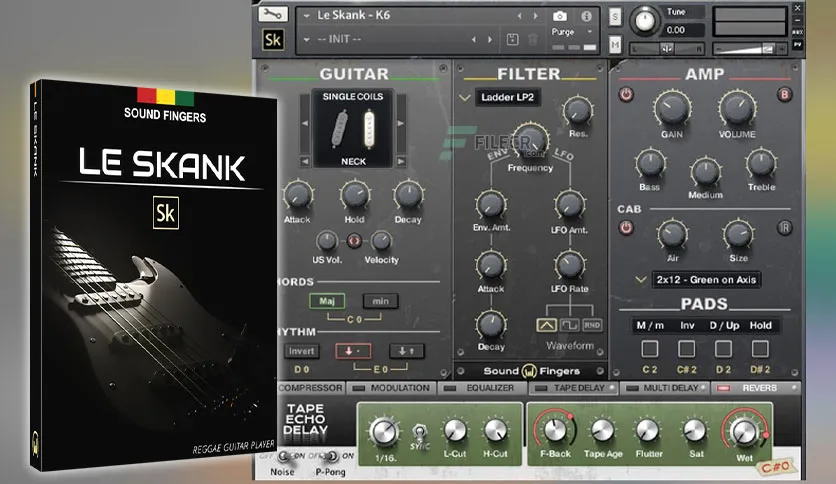The image size is (836, 484).
Task: Click the Sk instrument logo icon
Action: [273, 40]
